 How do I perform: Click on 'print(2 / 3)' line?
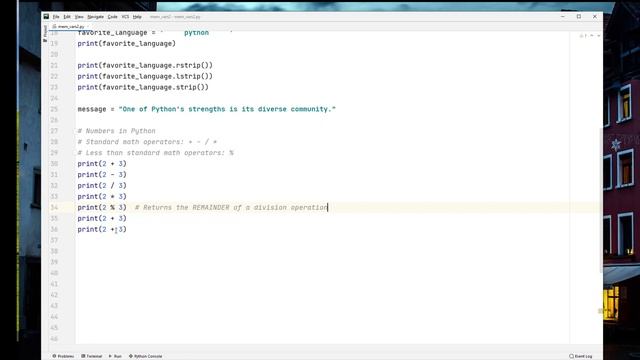point(102,186)
